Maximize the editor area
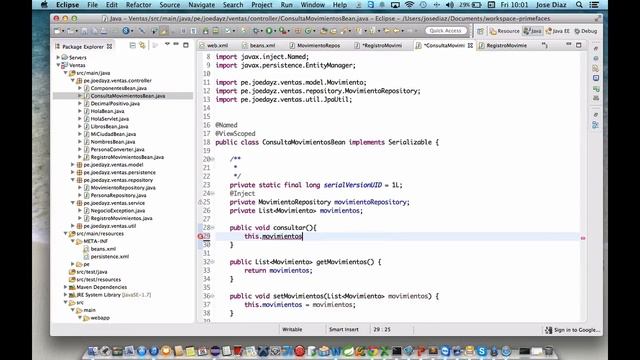The height and width of the screenshot is (360, 640). (578, 45)
